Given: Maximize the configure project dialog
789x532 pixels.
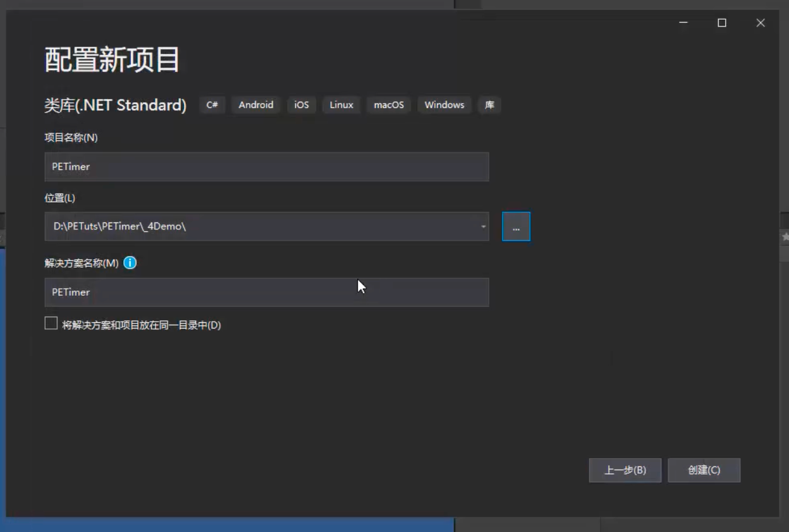Looking at the screenshot, I should [x=722, y=23].
